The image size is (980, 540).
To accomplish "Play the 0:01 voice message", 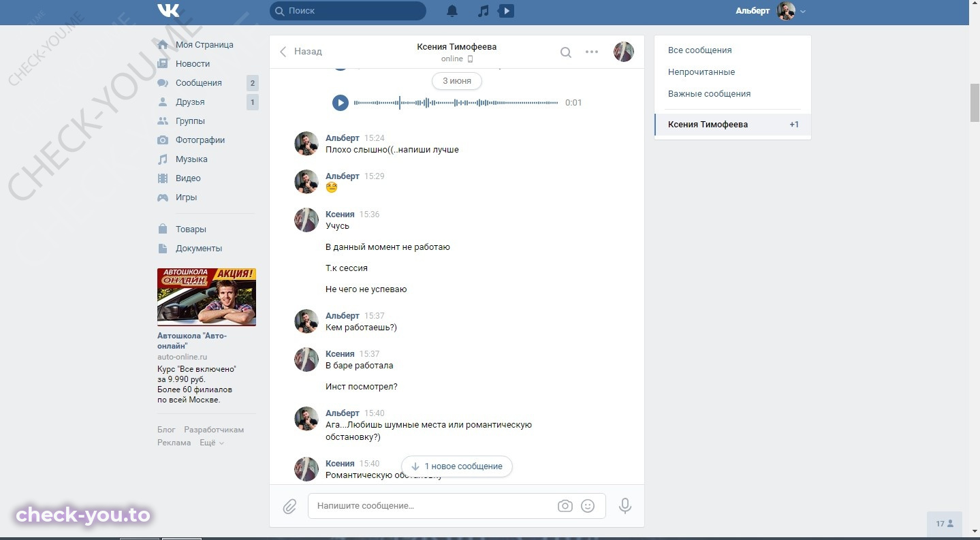I will tap(341, 103).
